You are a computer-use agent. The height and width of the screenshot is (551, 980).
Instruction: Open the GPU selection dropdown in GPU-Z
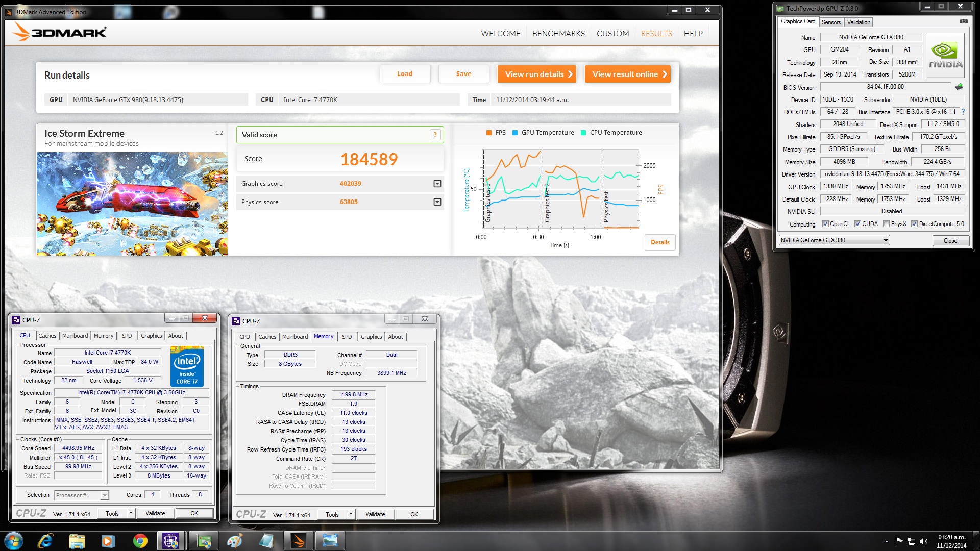pos(835,240)
